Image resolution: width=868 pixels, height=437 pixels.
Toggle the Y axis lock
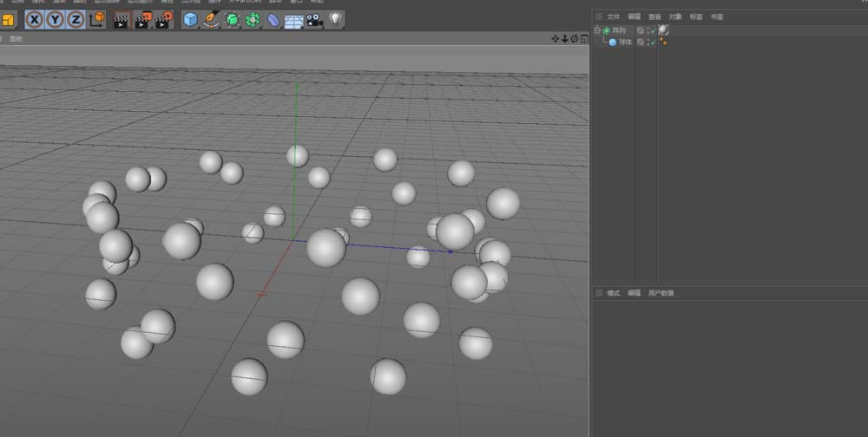(56, 19)
